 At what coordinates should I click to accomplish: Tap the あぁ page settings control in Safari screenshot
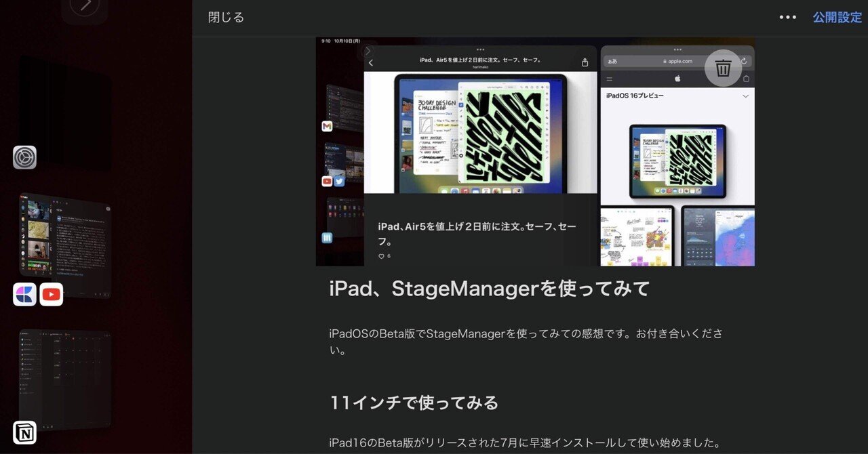[612, 61]
